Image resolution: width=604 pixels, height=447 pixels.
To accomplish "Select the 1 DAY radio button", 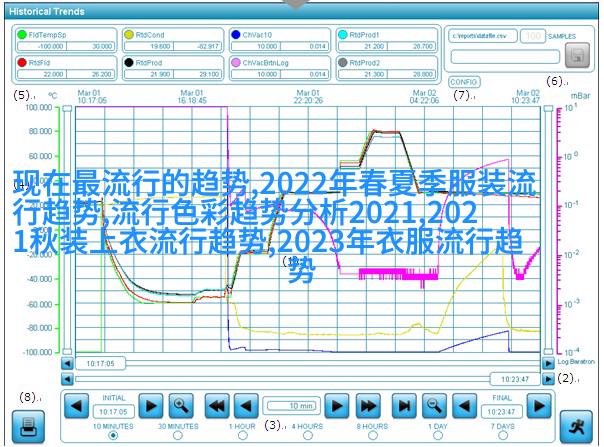I will click(x=438, y=435).
